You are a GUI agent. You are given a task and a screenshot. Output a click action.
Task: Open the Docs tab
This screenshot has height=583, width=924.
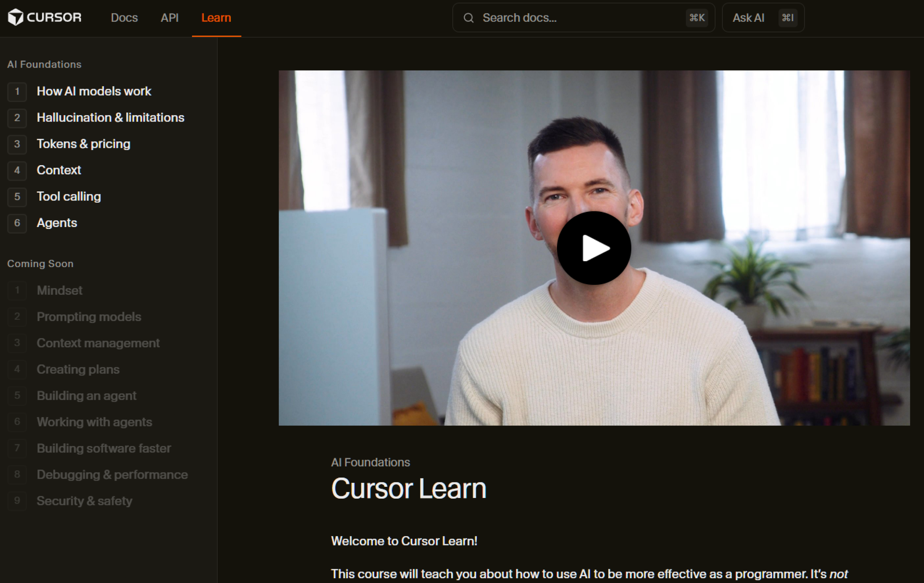pos(124,18)
